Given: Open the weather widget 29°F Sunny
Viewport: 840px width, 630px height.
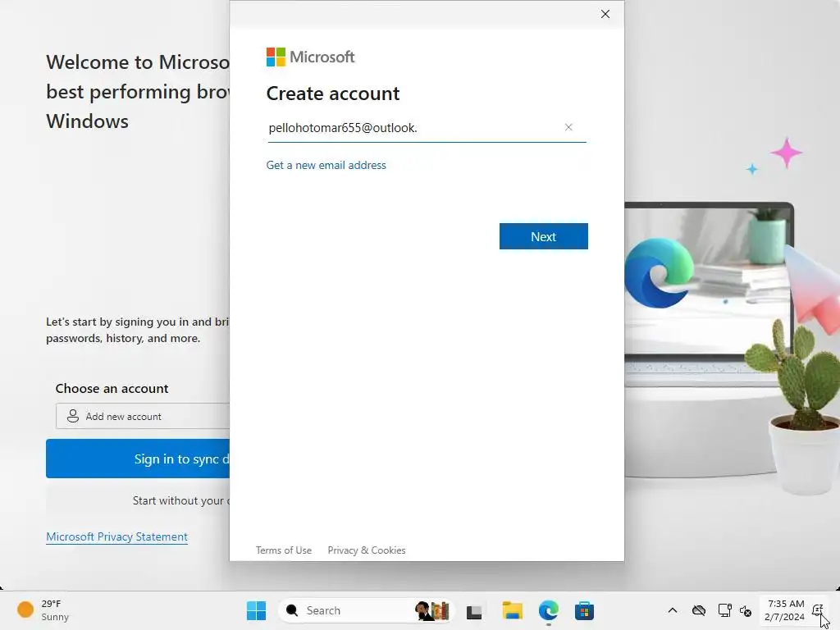Looking at the screenshot, I should 43,610.
